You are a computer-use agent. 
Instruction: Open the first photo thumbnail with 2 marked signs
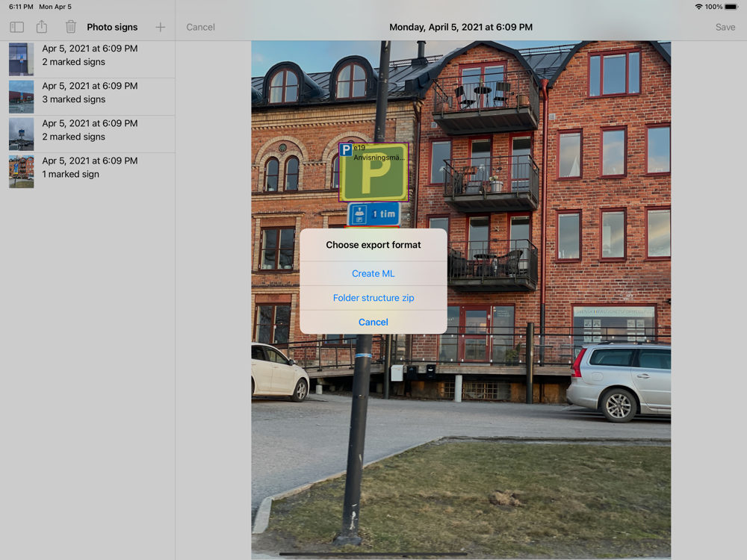[22, 59]
